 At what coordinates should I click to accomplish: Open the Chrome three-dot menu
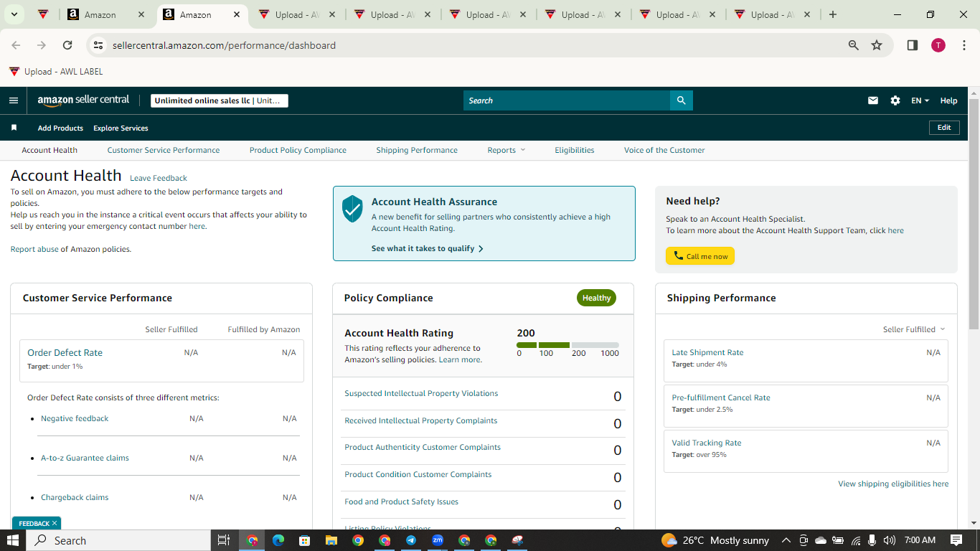pos(964,45)
